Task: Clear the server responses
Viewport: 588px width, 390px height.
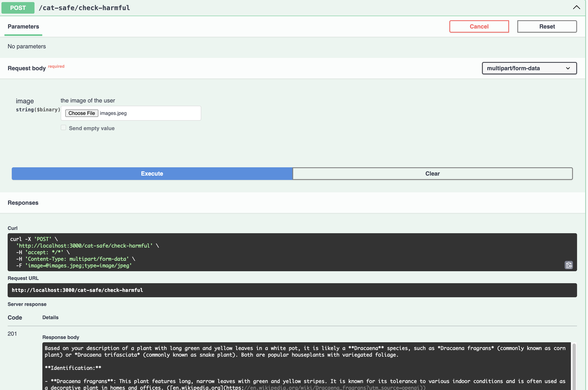Action: click(432, 174)
